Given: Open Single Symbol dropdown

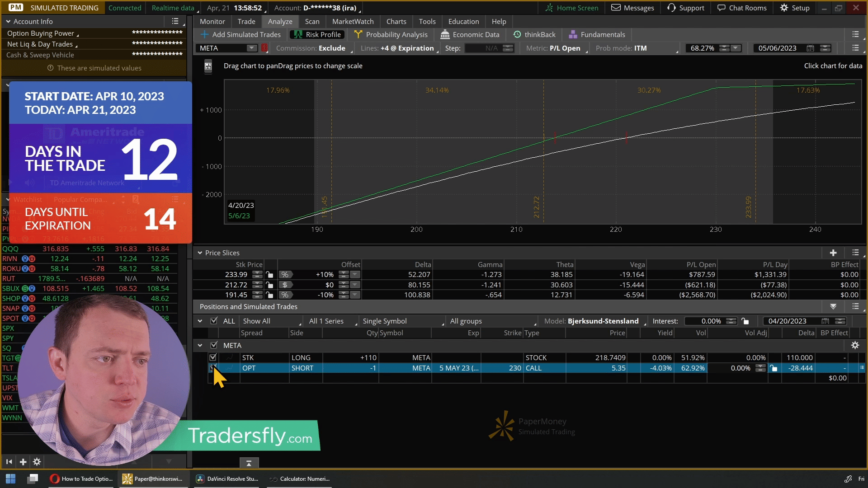Looking at the screenshot, I should point(403,321).
